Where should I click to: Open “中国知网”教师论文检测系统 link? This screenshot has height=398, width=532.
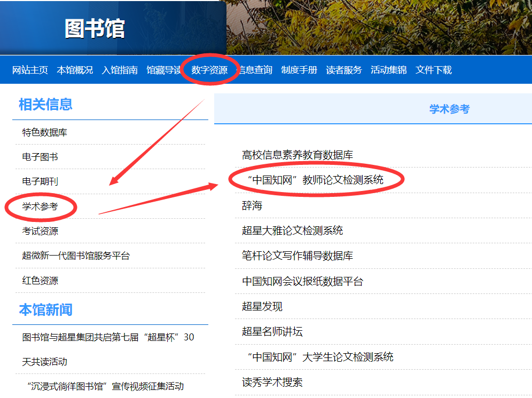click(316, 180)
